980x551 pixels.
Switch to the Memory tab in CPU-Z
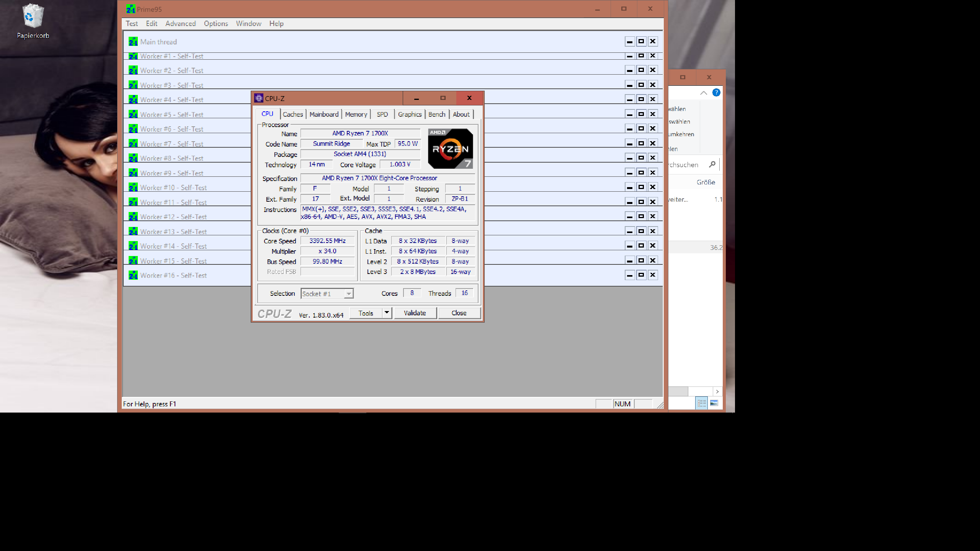(356, 114)
